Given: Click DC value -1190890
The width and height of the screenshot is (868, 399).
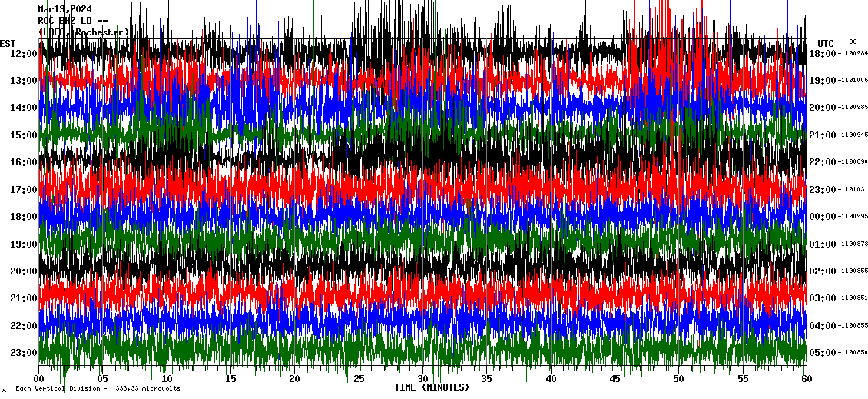Looking at the screenshot, I should point(852,161).
